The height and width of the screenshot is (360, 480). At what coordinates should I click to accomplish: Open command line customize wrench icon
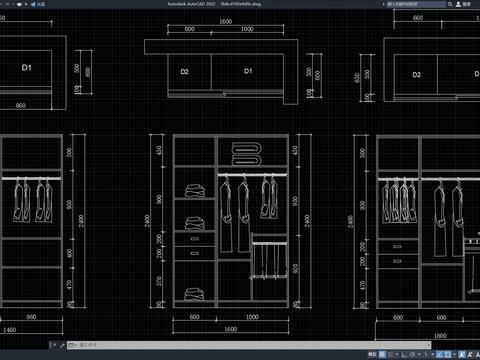point(62,345)
